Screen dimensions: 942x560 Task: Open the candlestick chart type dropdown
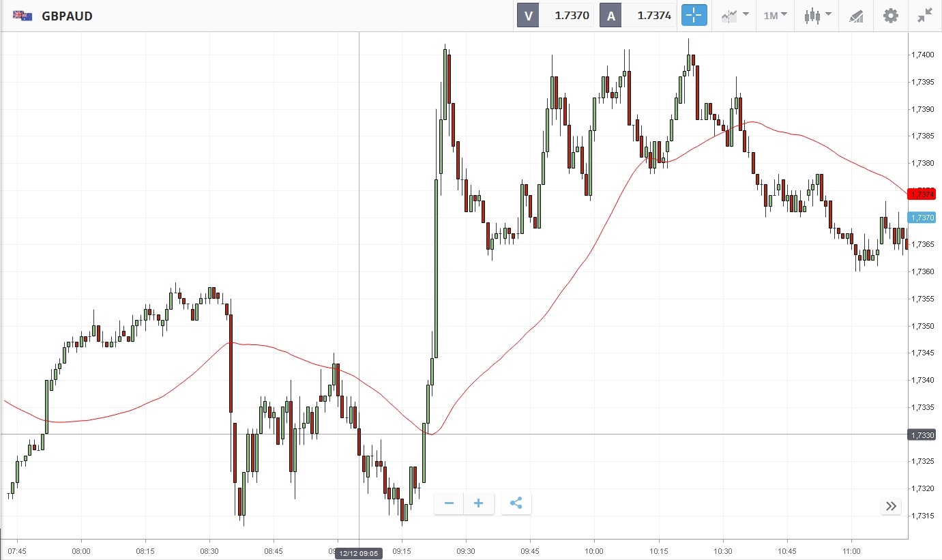[817, 16]
